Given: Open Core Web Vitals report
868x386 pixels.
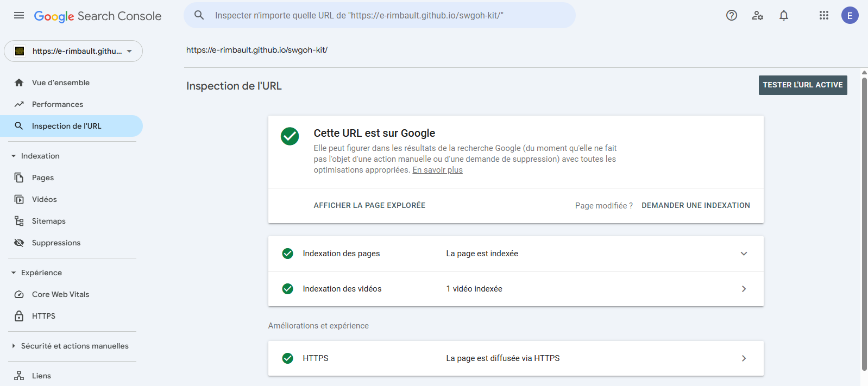Looking at the screenshot, I should click(60, 294).
